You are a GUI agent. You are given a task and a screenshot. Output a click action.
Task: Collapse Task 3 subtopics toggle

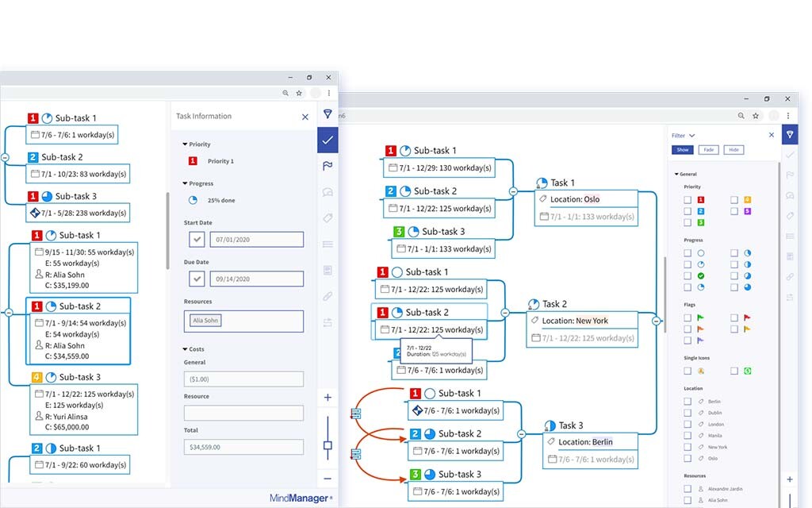522,434
